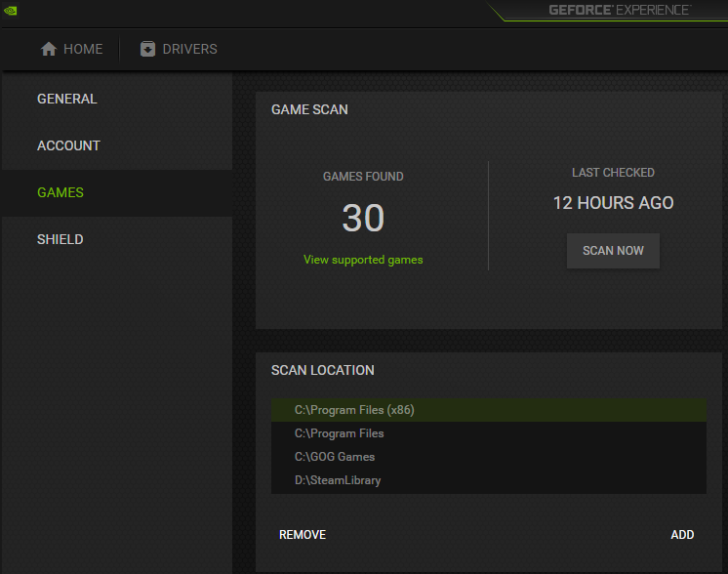This screenshot has height=574, width=728.
Task: Click the GeForce Experience brand logo
Action: coord(619,11)
